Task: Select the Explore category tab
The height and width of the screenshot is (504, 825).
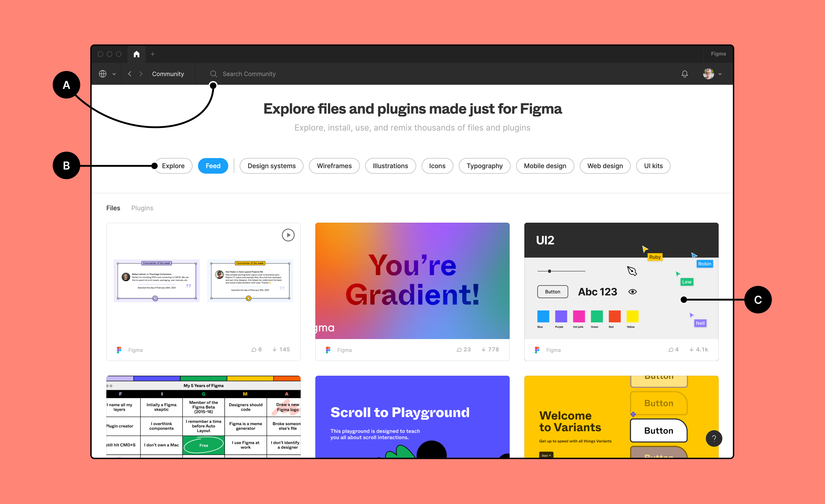Action: (x=174, y=165)
